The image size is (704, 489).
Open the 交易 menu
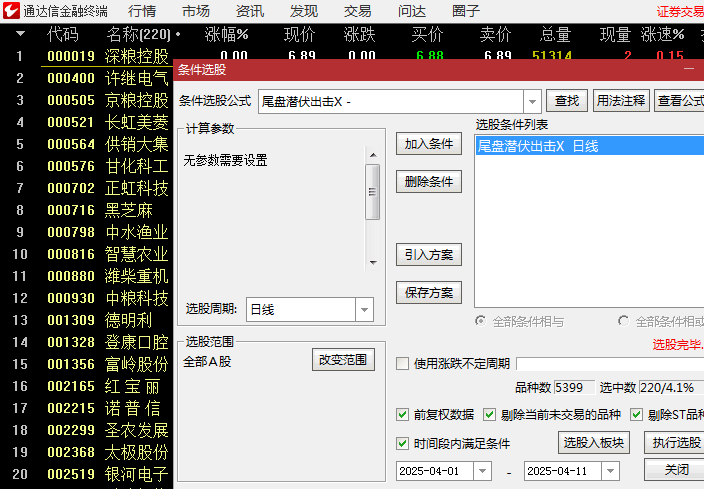click(x=357, y=11)
